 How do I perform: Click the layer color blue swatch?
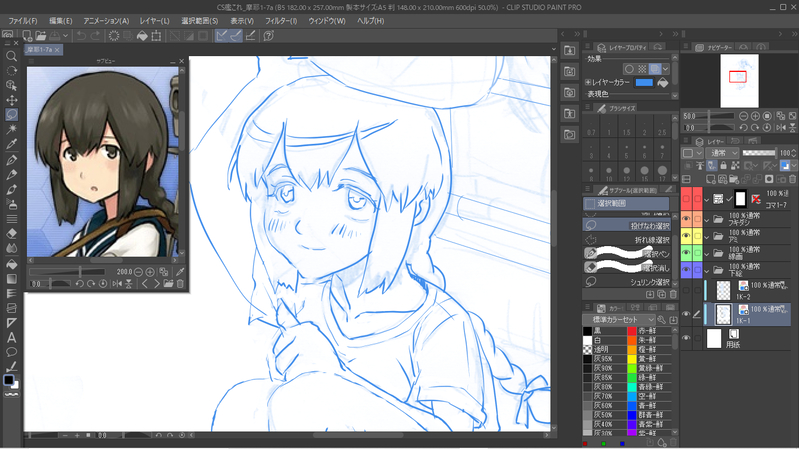click(644, 83)
